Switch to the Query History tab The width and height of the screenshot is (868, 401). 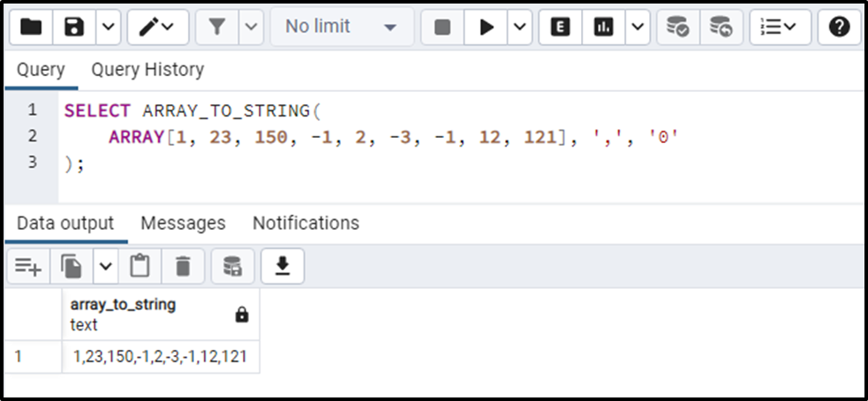(147, 70)
